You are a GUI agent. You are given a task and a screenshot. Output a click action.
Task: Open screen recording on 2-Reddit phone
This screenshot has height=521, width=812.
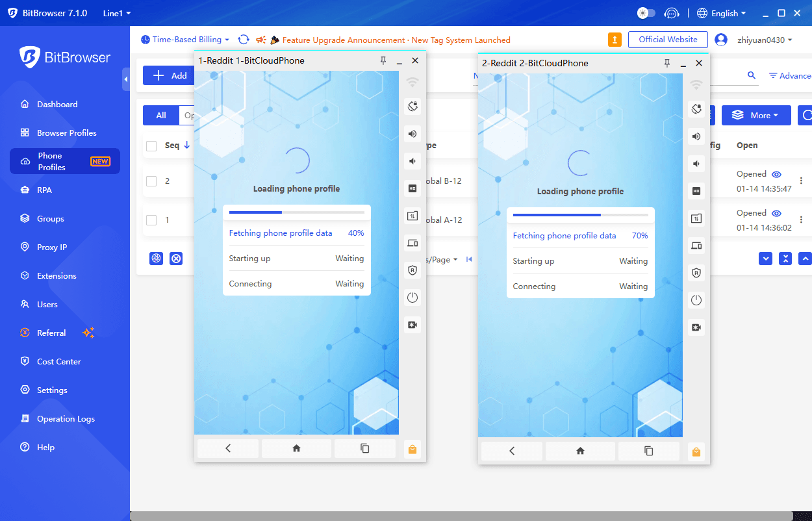[x=696, y=327]
